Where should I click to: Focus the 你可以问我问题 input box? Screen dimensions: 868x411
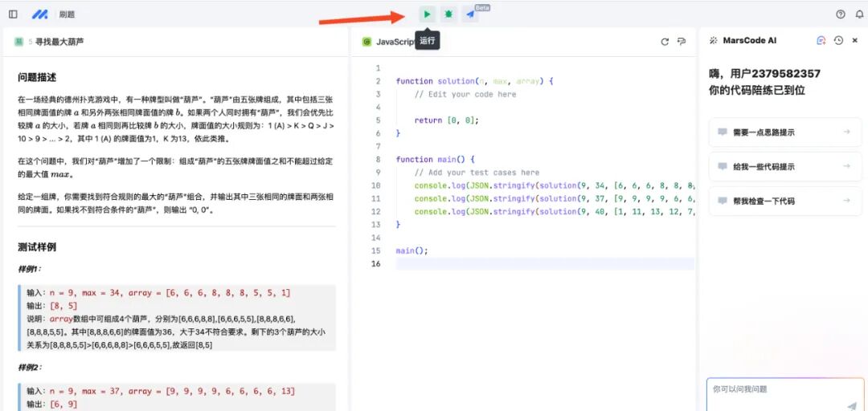coord(785,394)
